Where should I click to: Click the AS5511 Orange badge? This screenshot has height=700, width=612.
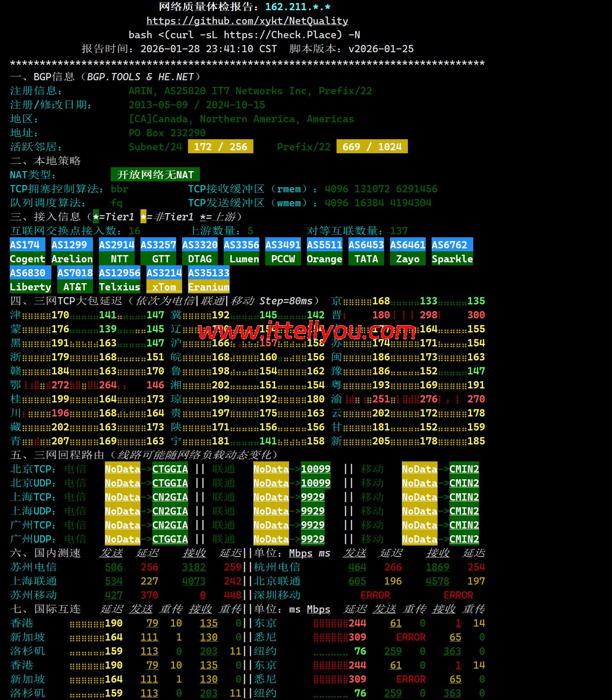coord(324,252)
